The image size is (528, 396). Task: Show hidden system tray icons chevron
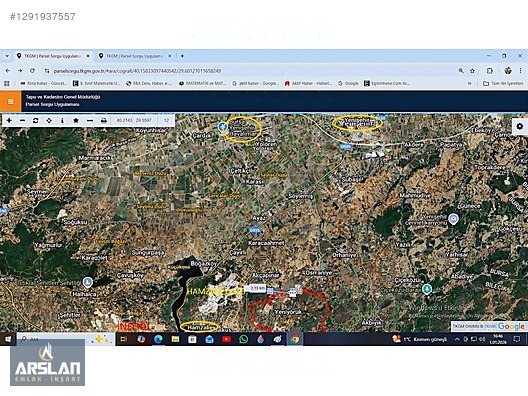pos(457,339)
